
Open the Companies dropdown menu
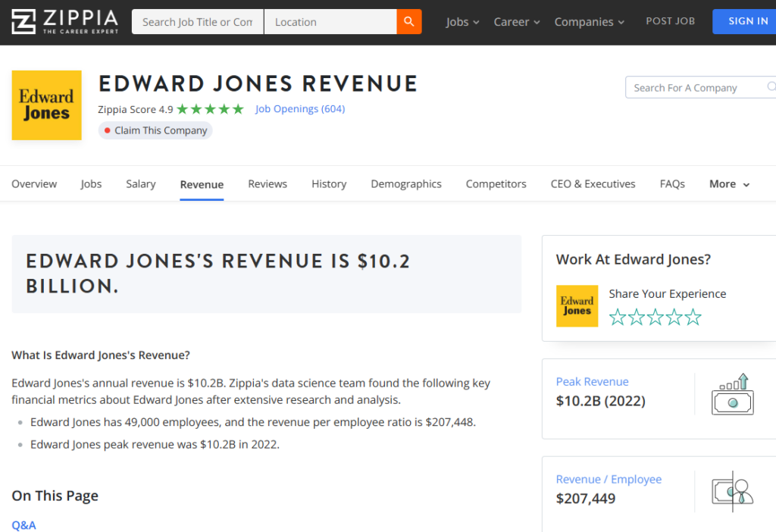coord(589,22)
